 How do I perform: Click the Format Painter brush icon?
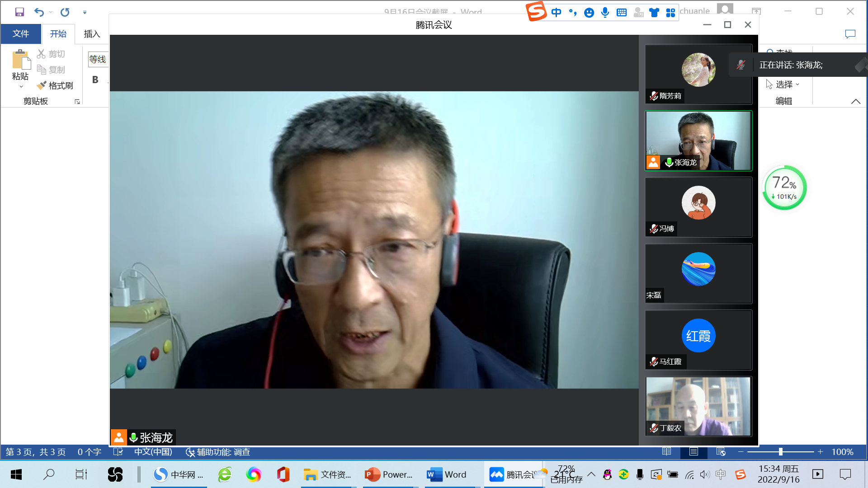pyautogui.click(x=42, y=85)
